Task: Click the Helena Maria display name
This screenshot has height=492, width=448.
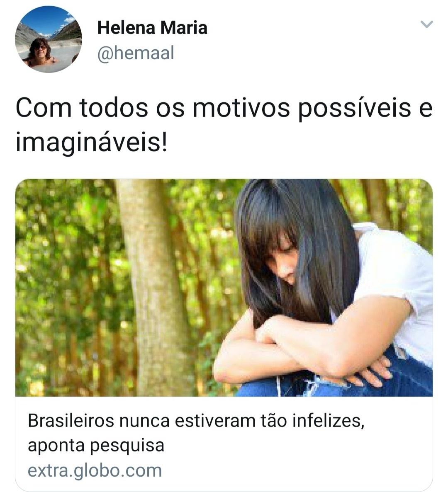Action: pos(152,28)
